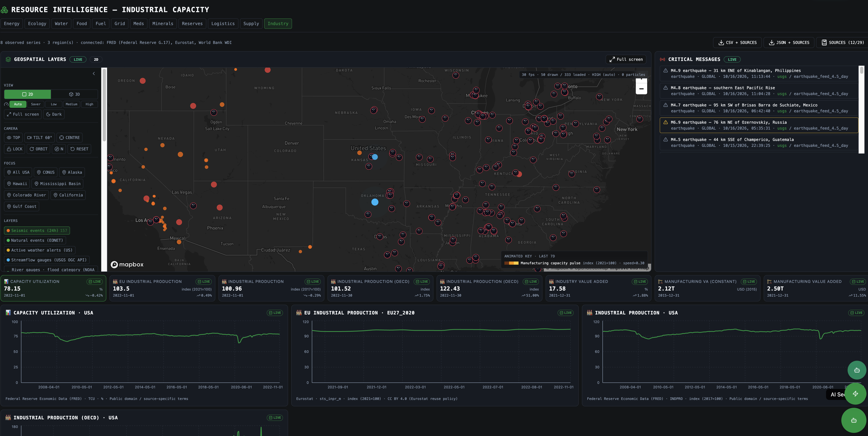Select the Auto quality option
This screenshot has height=436, width=868.
coord(18,104)
